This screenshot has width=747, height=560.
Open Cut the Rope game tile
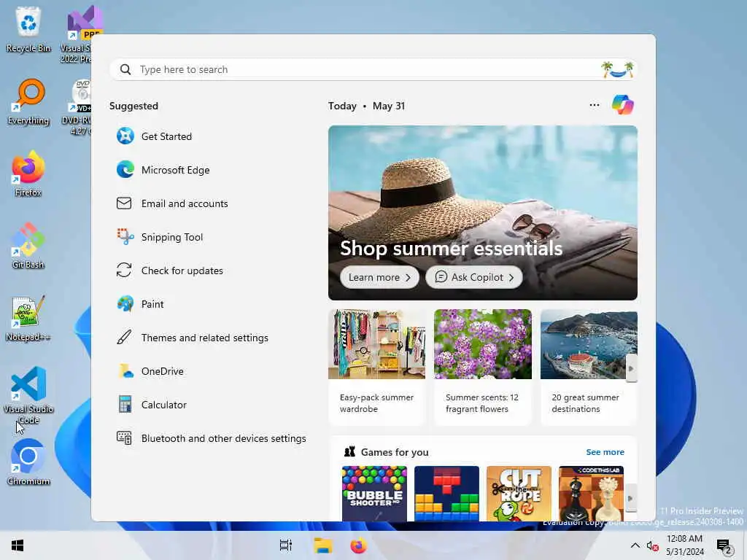[519, 494]
